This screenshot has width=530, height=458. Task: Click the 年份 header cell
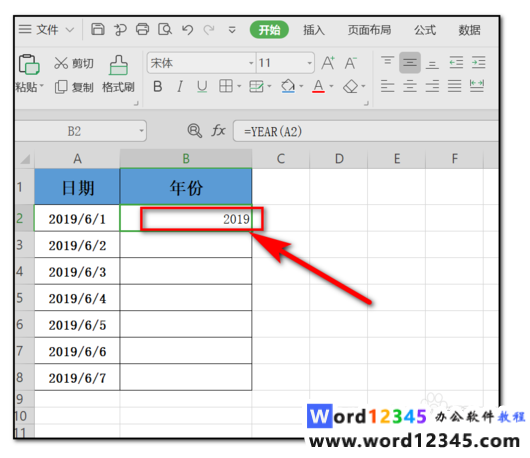tap(186, 187)
